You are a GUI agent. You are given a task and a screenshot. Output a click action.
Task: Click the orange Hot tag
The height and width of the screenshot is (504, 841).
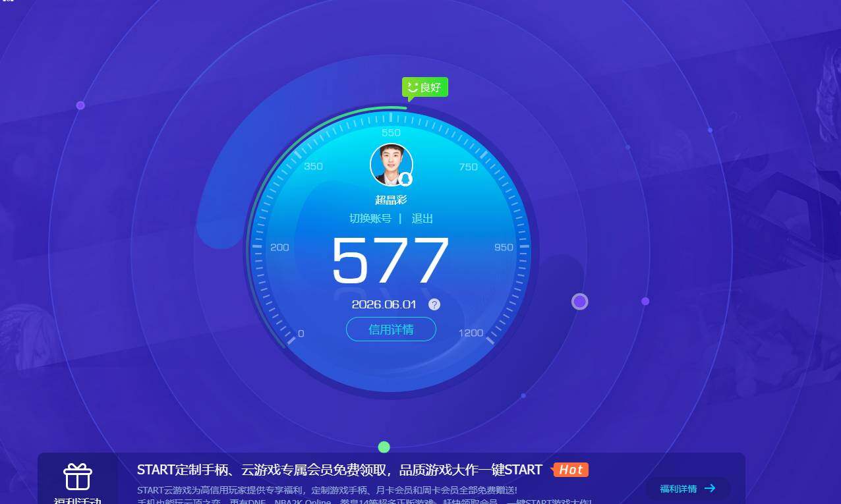coord(571,470)
